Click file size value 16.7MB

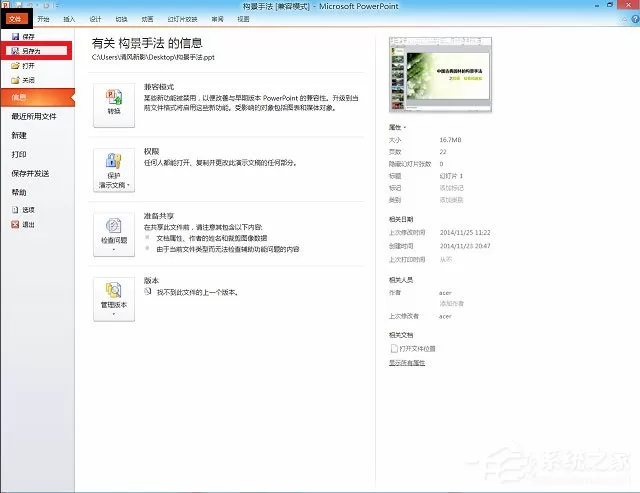point(450,140)
